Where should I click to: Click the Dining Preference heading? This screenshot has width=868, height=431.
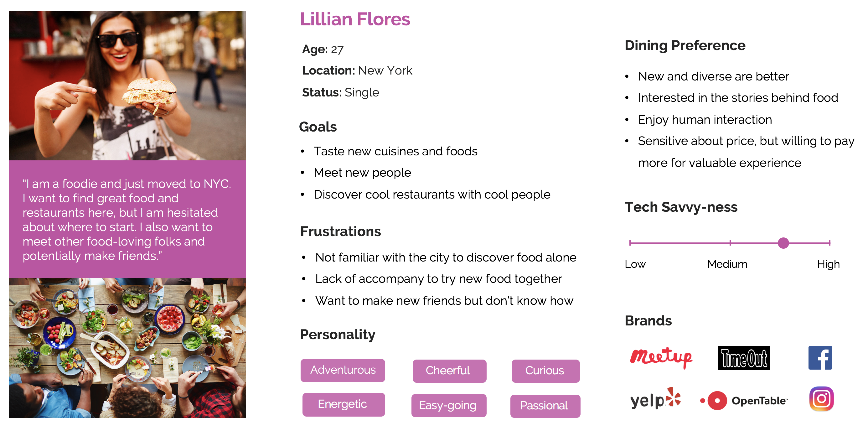[x=685, y=45]
